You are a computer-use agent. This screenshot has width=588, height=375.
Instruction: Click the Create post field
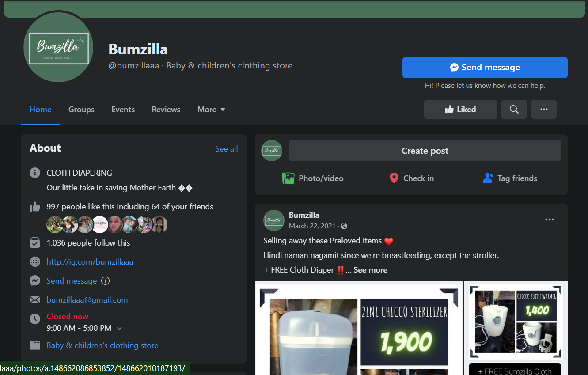tap(425, 151)
